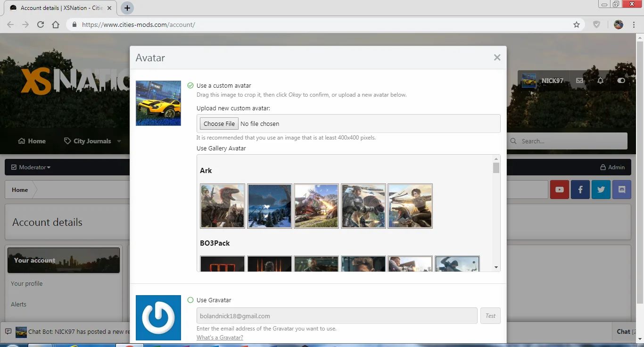The height and width of the screenshot is (347, 644).
Task: Reload the page
Action: point(41,25)
